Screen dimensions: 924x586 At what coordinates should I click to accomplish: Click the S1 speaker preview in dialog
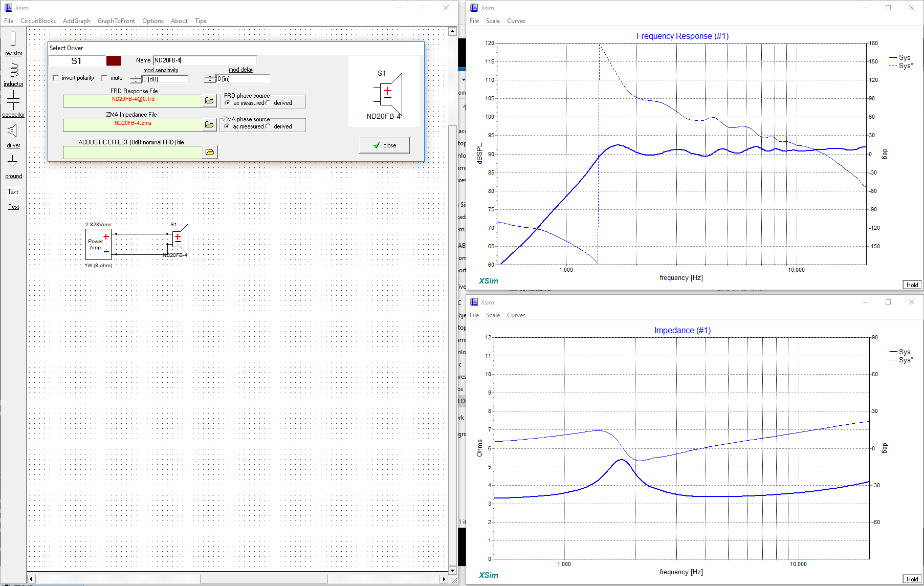coord(388,95)
